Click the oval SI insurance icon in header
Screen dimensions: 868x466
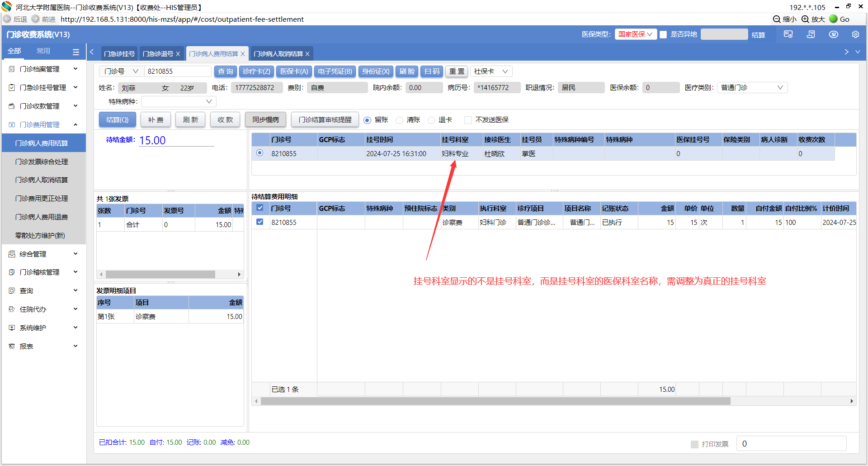click(x=834, y=34)
